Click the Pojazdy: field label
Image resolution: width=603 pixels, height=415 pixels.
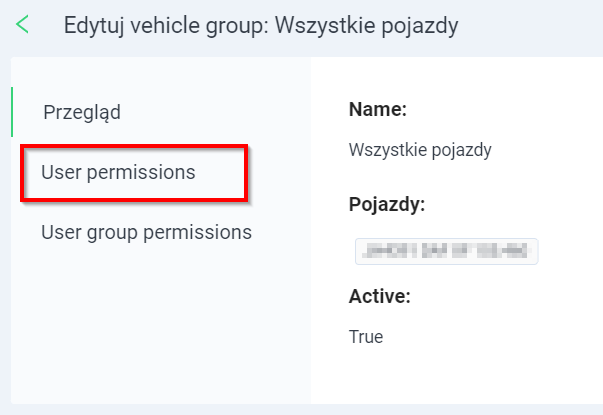point(387,204)
